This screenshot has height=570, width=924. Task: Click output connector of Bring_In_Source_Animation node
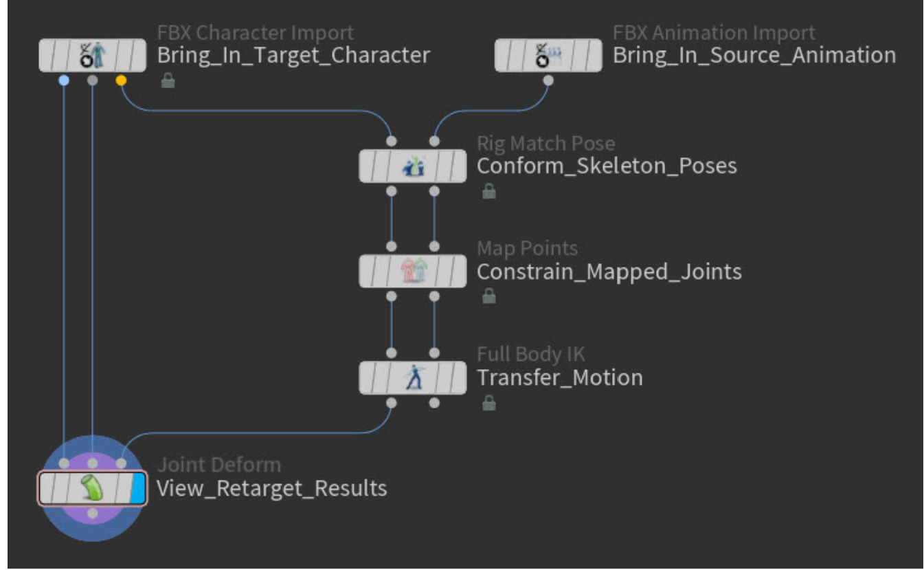pos(548,80)
